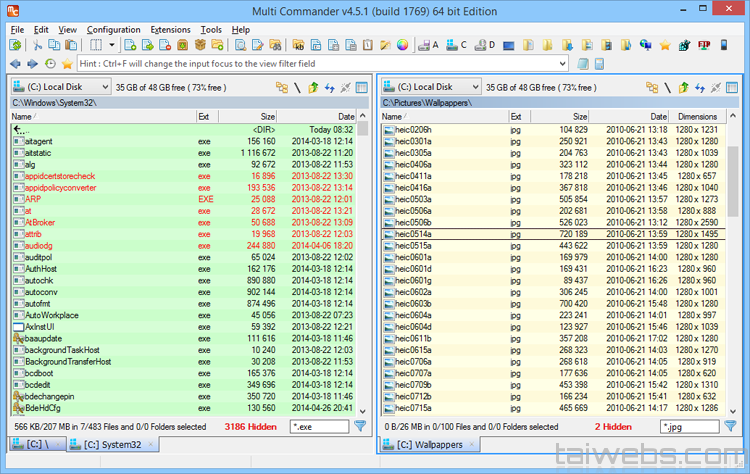This screenshot has height=474, width=750.
Task: Go up one folder in left panel
Action: tap(312, 88)
